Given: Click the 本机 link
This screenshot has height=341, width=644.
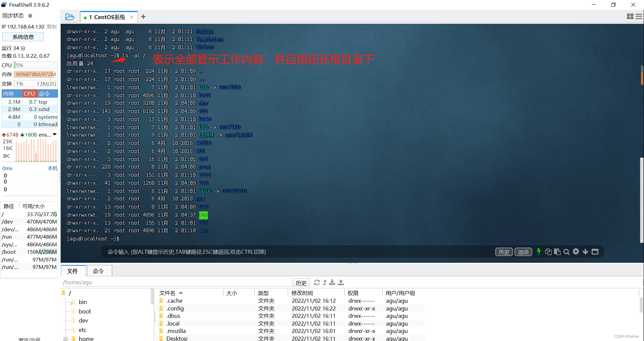Looking at the screenshot, I should [53, 168].
